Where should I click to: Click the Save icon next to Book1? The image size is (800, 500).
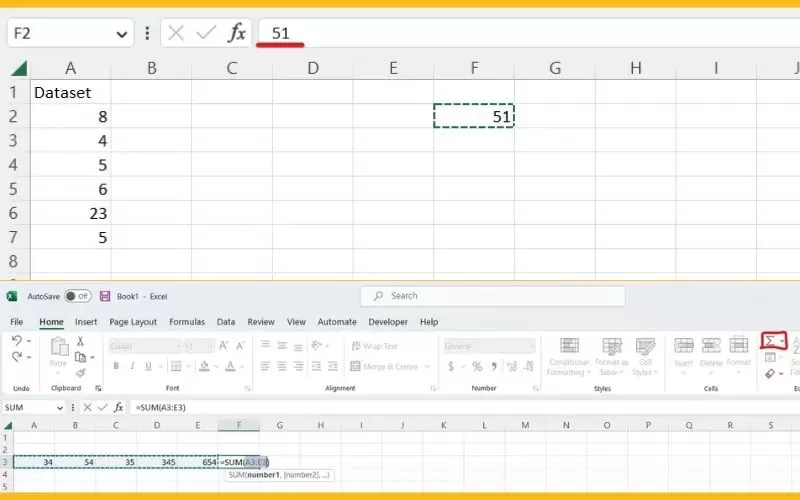[x=105, y=296]
